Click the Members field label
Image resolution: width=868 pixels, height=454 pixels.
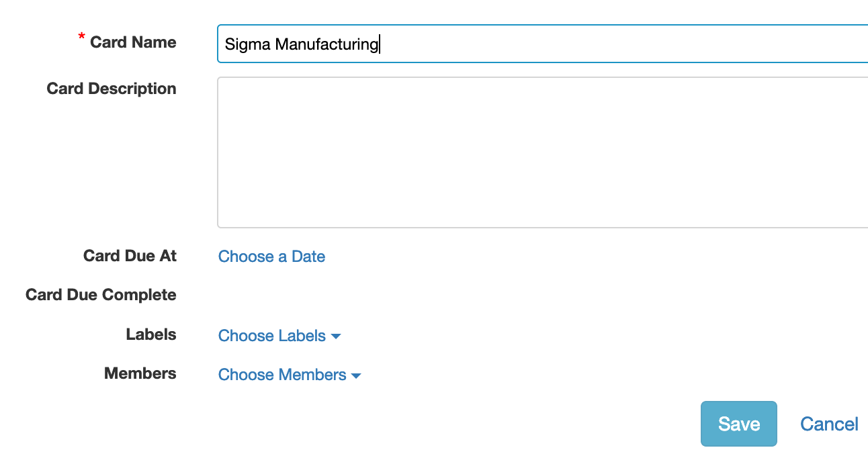(140, 373)
